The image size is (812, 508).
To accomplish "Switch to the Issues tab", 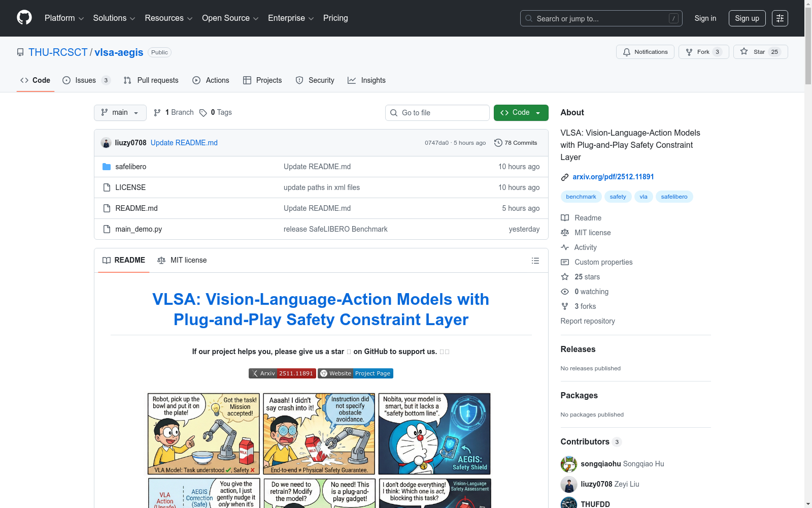I will pos(86,80).
